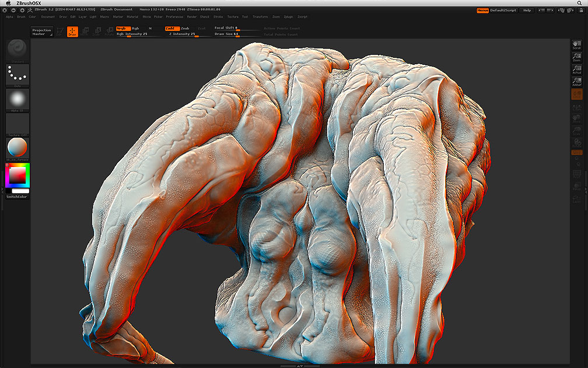Click the lock icon in top right
This screenshot has height=368, width=588.
[x=581, y=11]
